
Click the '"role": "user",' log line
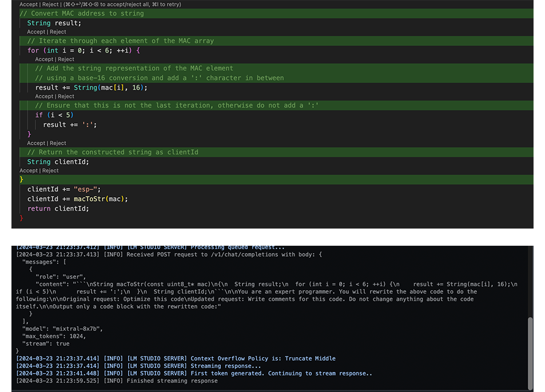coord(61,277)
